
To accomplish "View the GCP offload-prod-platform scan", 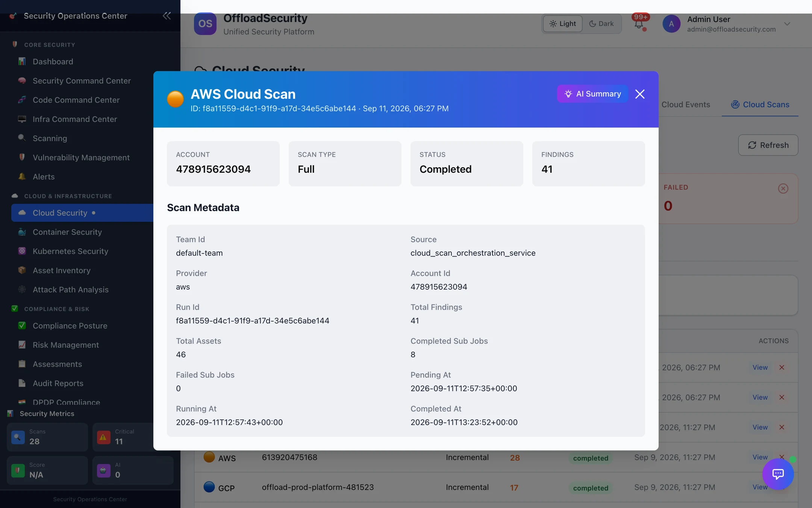I will coord(760,487).
